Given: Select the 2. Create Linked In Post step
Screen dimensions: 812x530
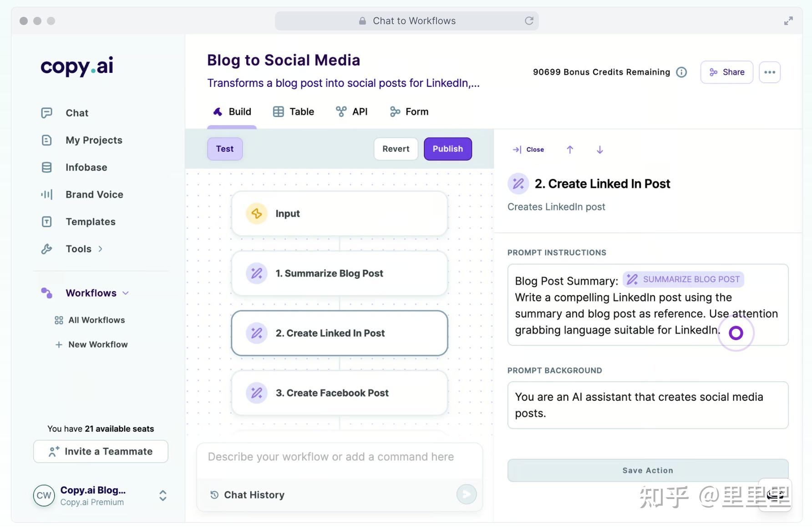Looking at the screenshot, I should tap(340, 333).
